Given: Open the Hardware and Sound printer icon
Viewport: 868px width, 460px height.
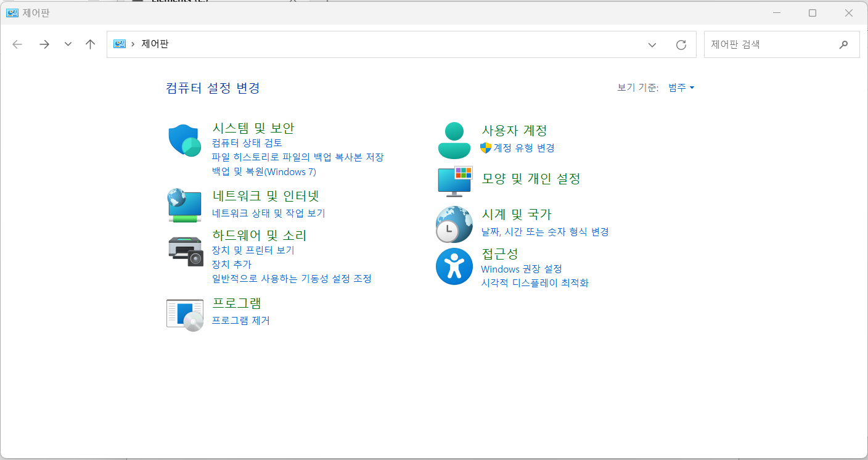Looking at the screenshot, I should (185, 251).
